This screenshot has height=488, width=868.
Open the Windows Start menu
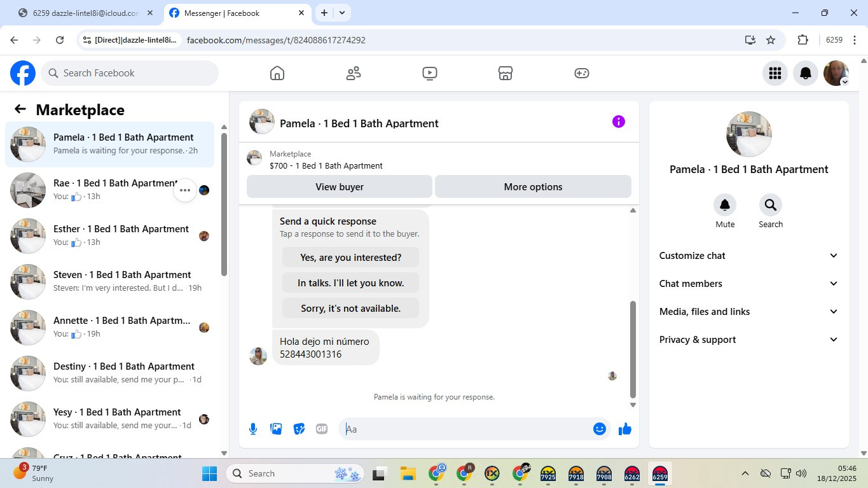pyautogui.click(x=209, y=474)
